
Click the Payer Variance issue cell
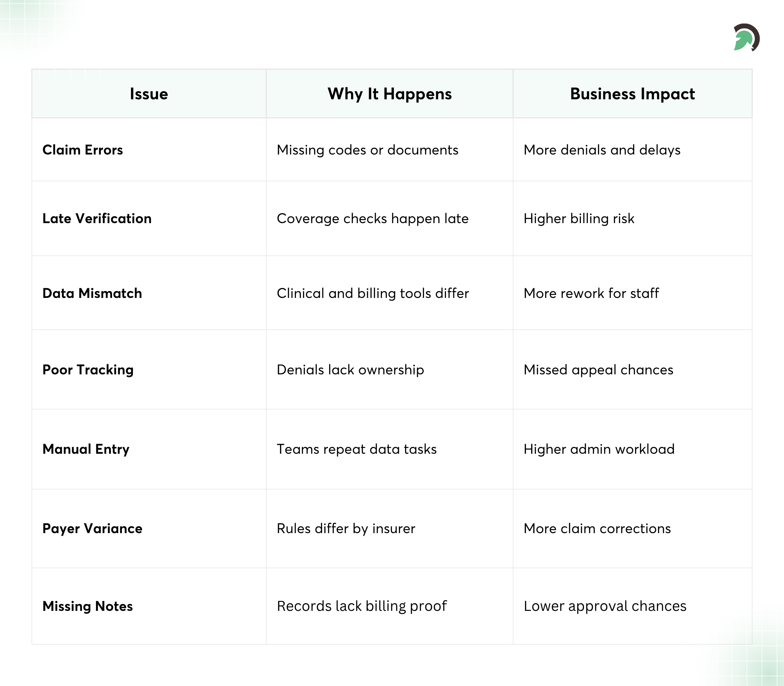92,528
